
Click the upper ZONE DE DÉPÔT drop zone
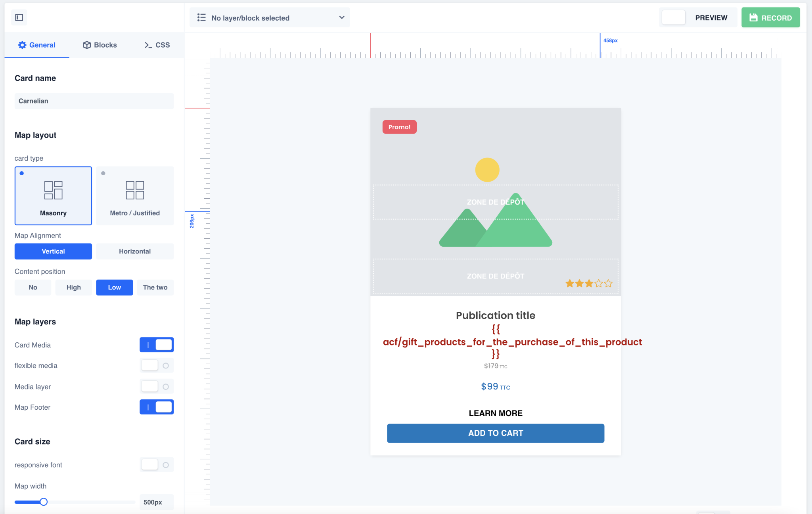[496, 202]
